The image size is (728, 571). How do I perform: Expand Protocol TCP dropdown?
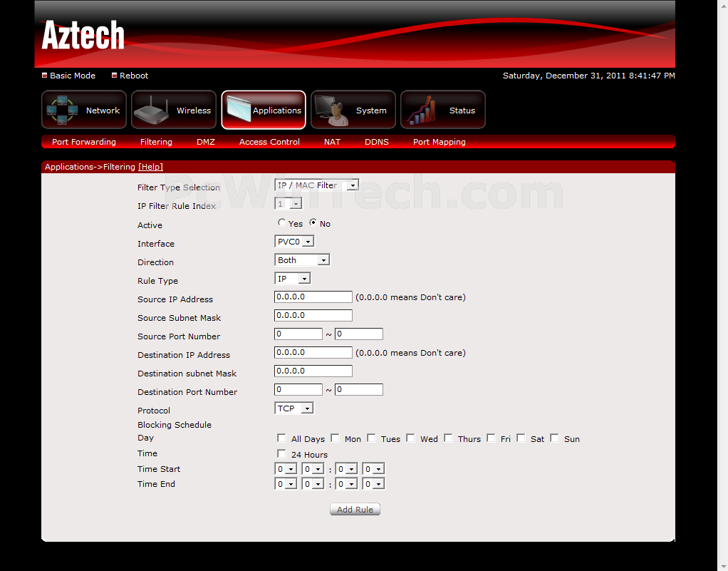(x=294, y=408)
